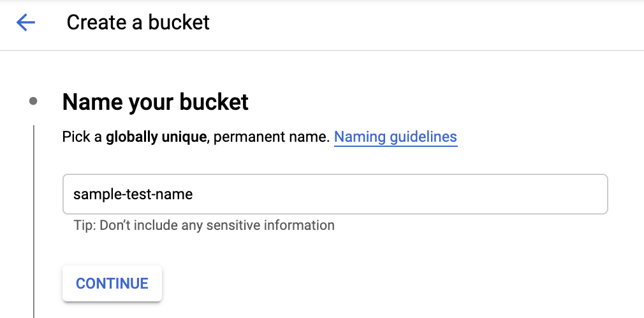
Task: Click the "Name your bucket" step heading
Action: 155,102
